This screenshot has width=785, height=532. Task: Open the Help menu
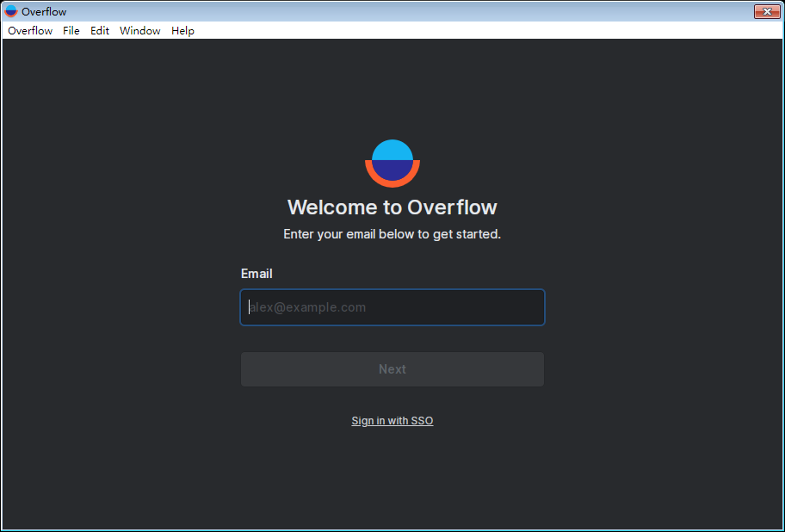tap(182, 30)
